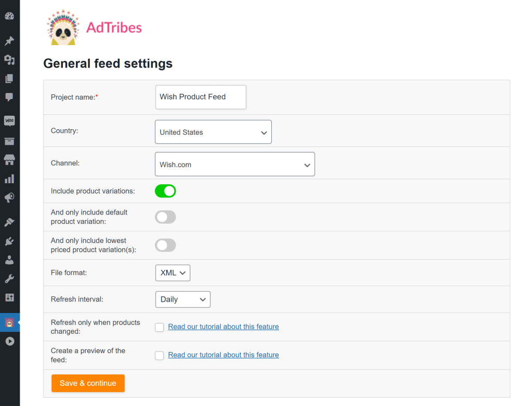This screenshot has width=532, height=406.
Task: Disable the Include product variations toggle
Action: pos(165,191)
